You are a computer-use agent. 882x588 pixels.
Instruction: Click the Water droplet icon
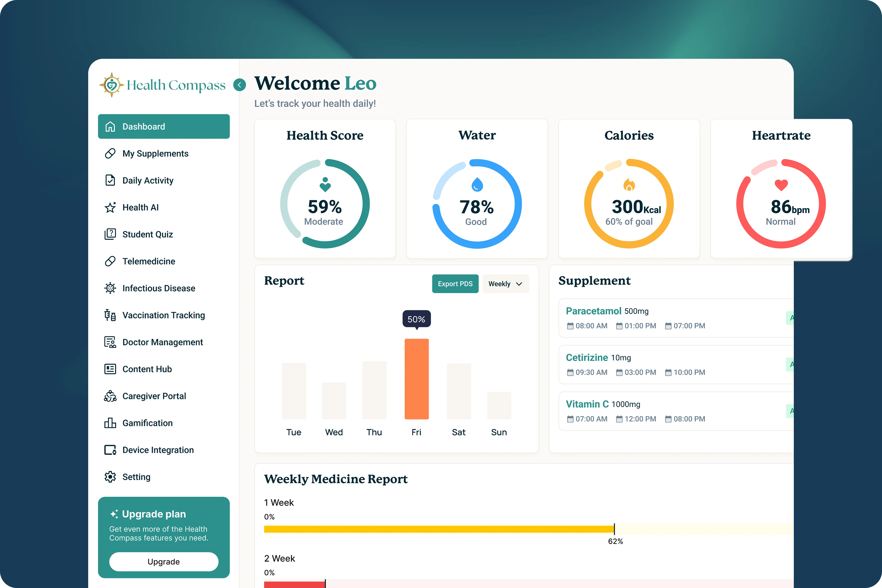click(477, 185)
